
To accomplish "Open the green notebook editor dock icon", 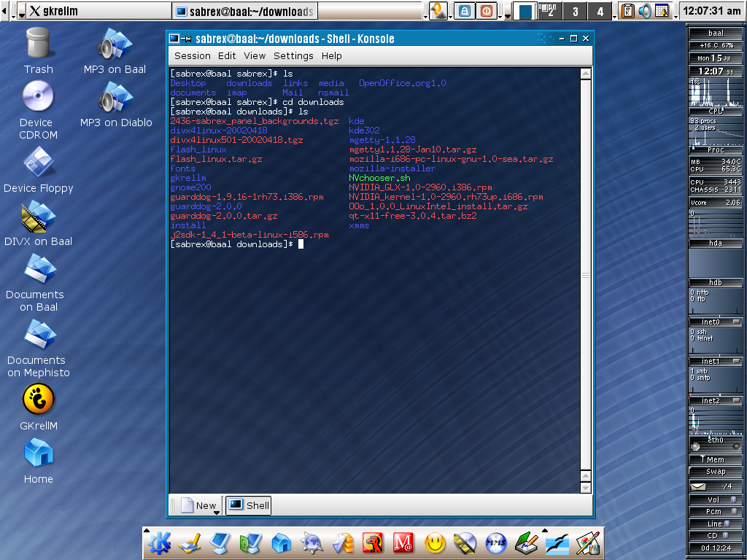I will pos(527,542).
